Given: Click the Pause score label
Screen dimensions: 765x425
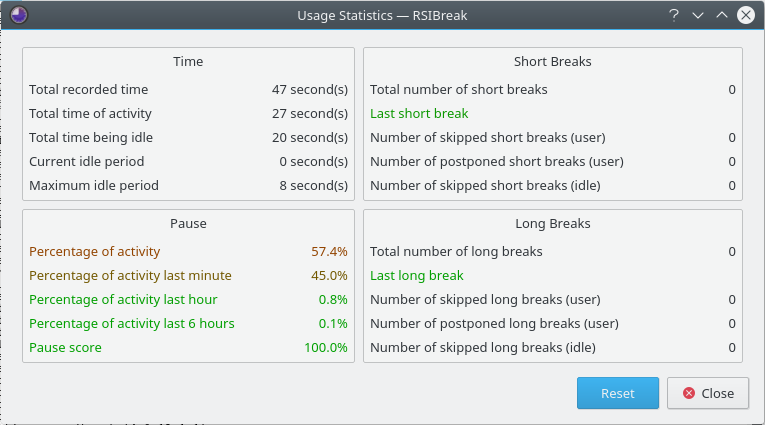Looking at the screenshot, I should (65, 347).
